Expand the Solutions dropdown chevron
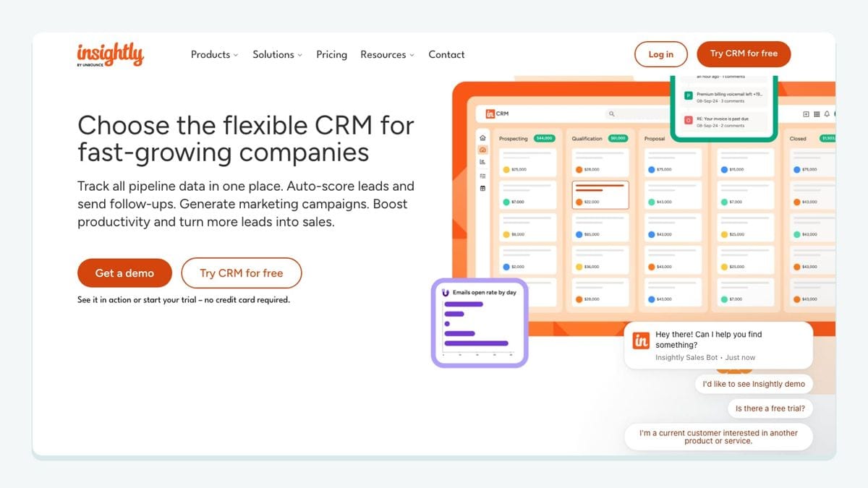 (299, 56)
